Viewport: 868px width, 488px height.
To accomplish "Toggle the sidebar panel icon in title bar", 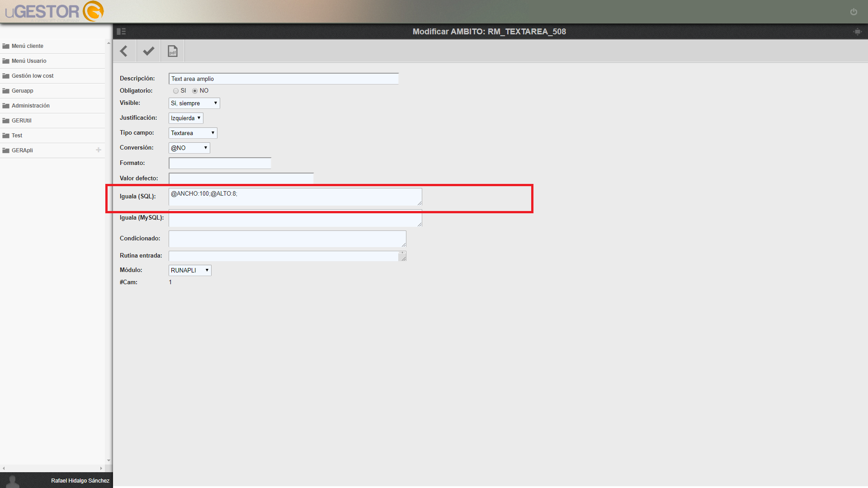I will tap(121, 31).
